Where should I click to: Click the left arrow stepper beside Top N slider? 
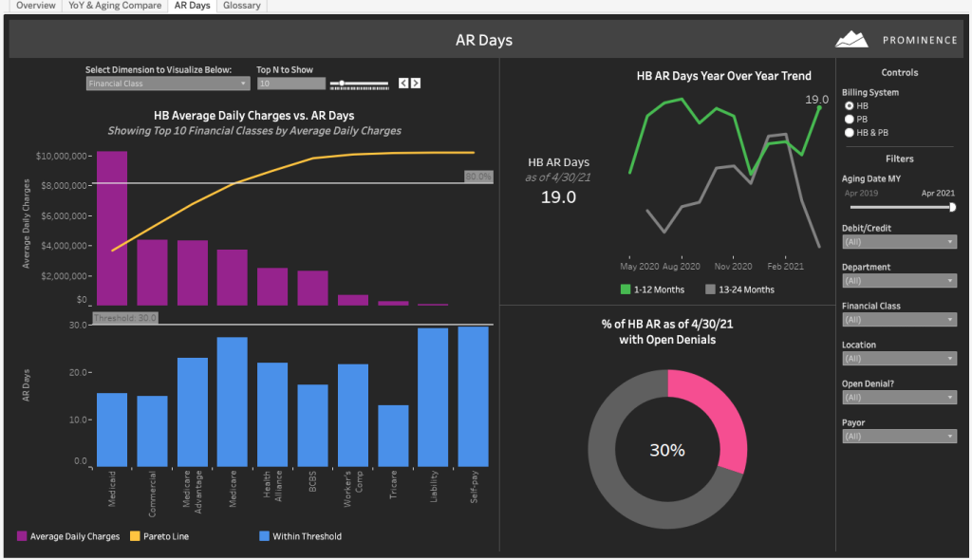(403, 83)
